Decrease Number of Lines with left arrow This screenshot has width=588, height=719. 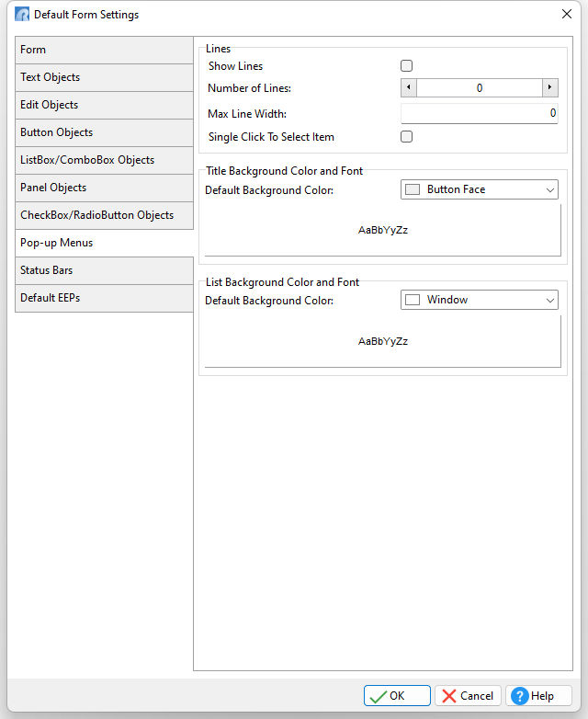[408, 87]
